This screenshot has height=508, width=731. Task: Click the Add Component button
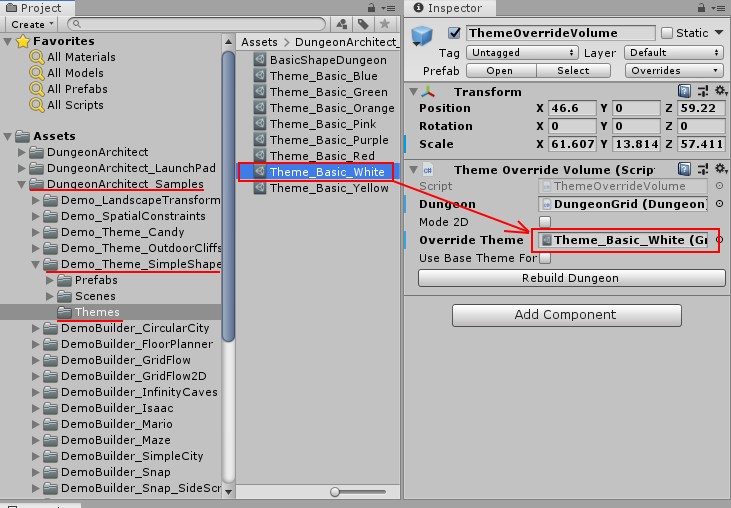tap(565, 314)
